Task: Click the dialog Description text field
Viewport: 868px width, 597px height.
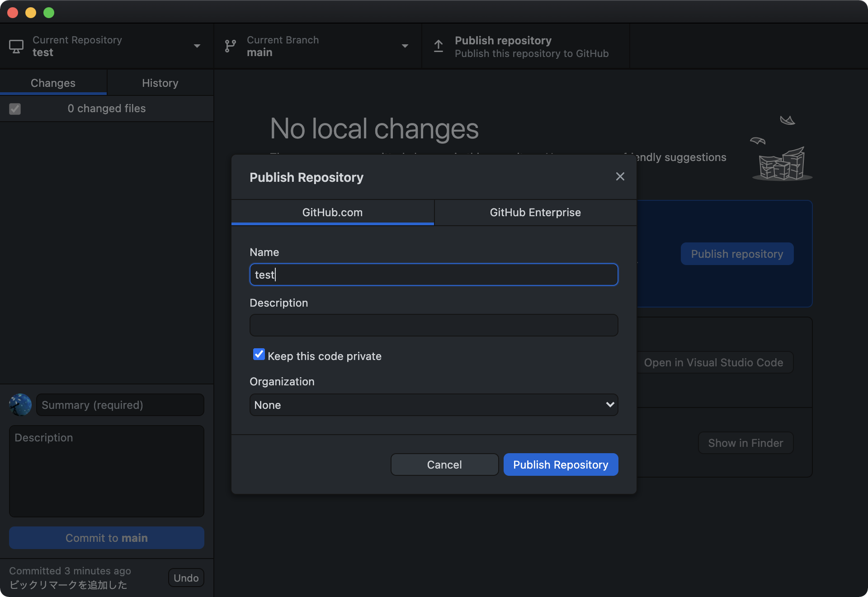Action: point(433,325)
